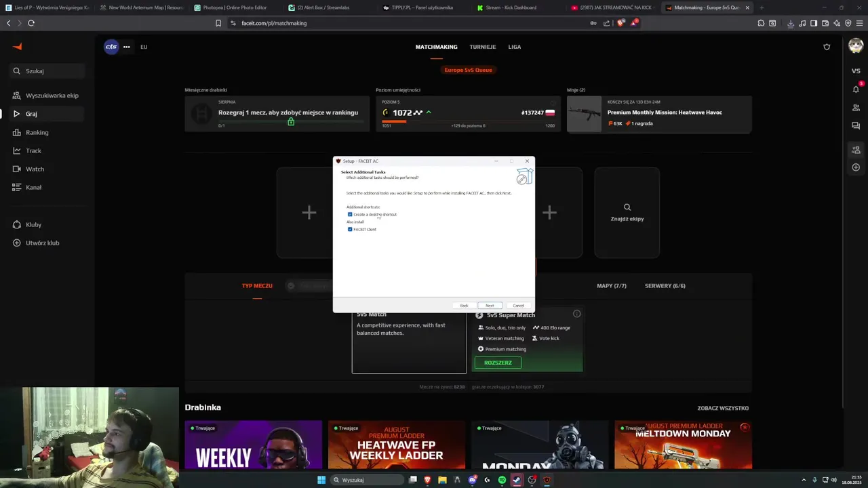Open the Meltdown Monday ladder thumbnail

pos(683,445)
